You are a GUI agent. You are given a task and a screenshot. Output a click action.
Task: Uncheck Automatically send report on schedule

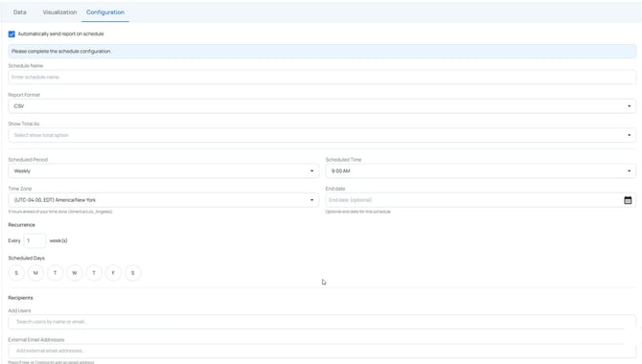(x=11, y=34)
